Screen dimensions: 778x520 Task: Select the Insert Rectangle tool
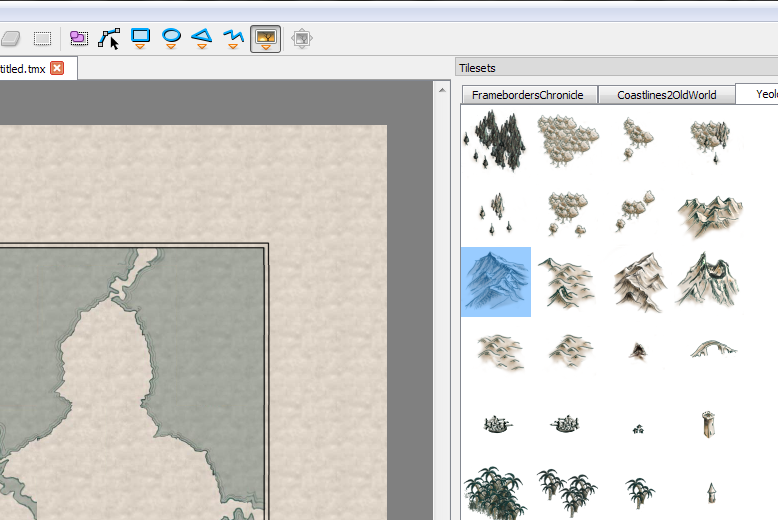[140, 39]
